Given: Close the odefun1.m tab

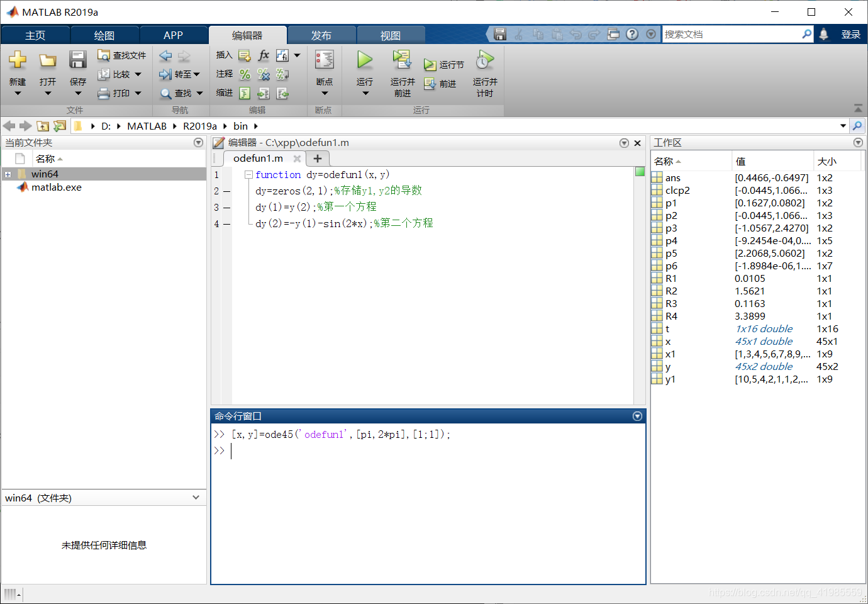Looking at the screenshot, I should (297, 159).
